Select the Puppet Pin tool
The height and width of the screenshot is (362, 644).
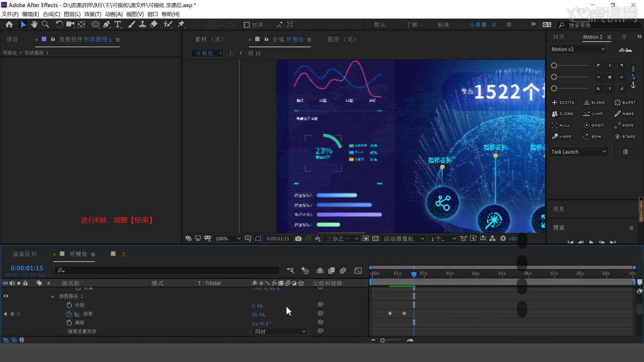click(x=181, y=24)
